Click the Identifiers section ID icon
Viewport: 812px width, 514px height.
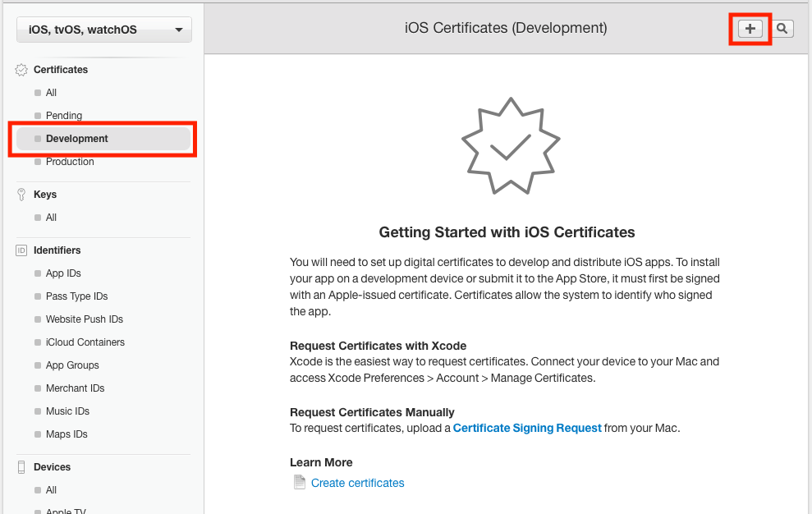(21, 250)
